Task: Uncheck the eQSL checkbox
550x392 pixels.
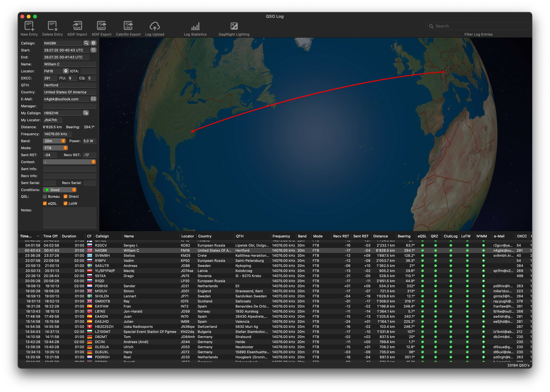Action: (45, 203)
